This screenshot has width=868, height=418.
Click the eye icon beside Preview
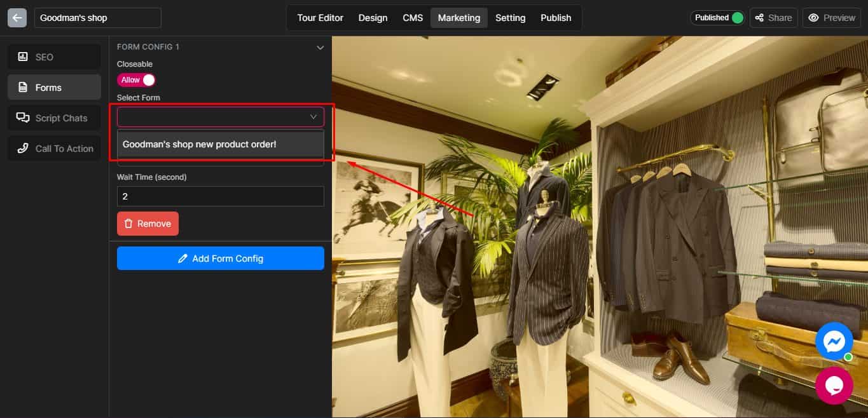point(813,18)
